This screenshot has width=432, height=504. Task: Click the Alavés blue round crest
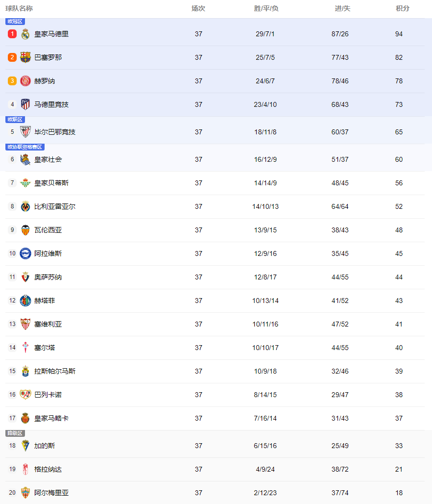[x=25, y=253]
